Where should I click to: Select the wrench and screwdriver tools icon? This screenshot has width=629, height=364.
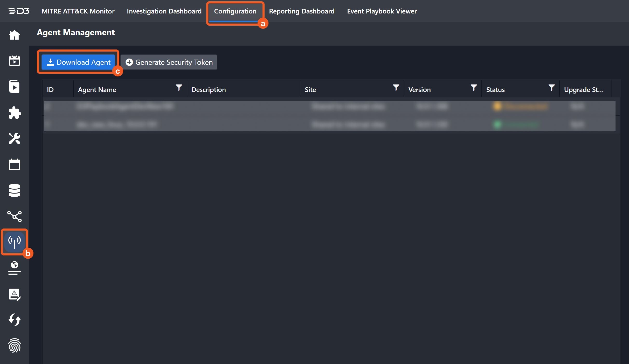point(15,139)
